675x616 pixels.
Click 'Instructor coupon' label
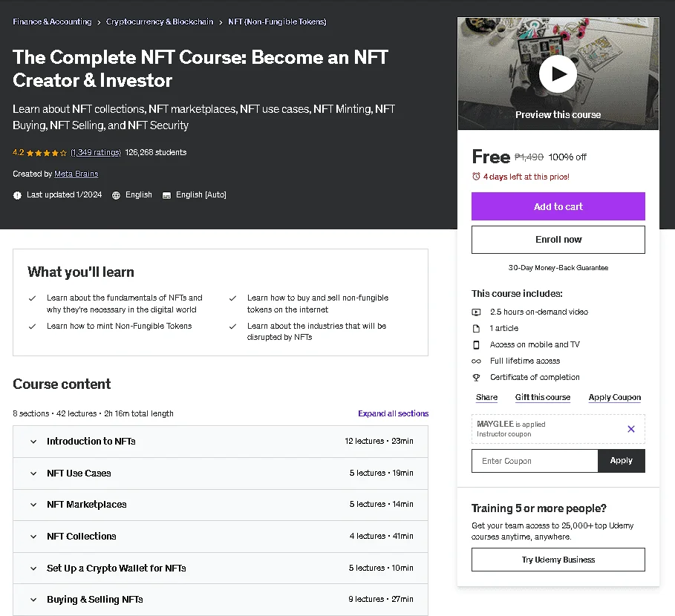click(503, 434)
